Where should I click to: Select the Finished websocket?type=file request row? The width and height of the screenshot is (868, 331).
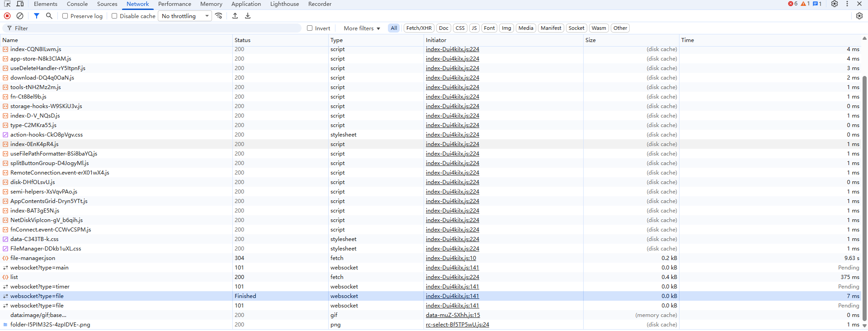(431, 296)
